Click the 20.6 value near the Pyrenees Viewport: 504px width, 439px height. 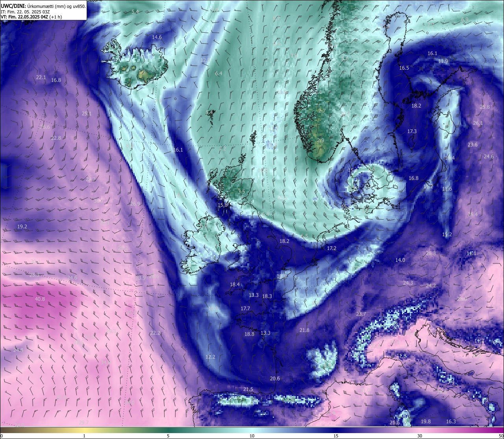[275, 378]
